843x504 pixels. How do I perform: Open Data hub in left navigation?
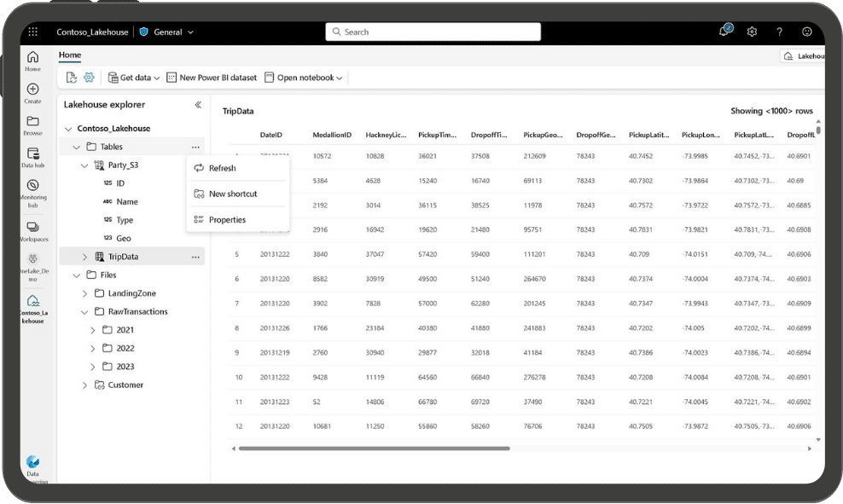pos(32,158)
